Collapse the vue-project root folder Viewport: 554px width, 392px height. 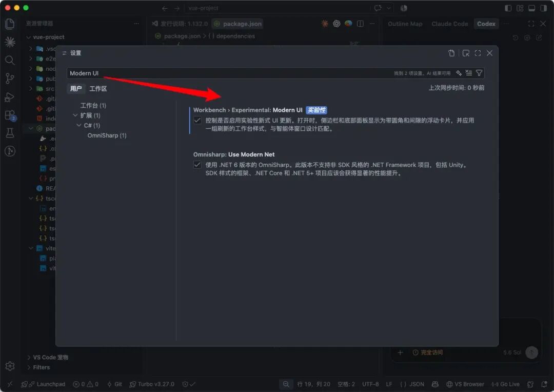(x=29, y=37)
